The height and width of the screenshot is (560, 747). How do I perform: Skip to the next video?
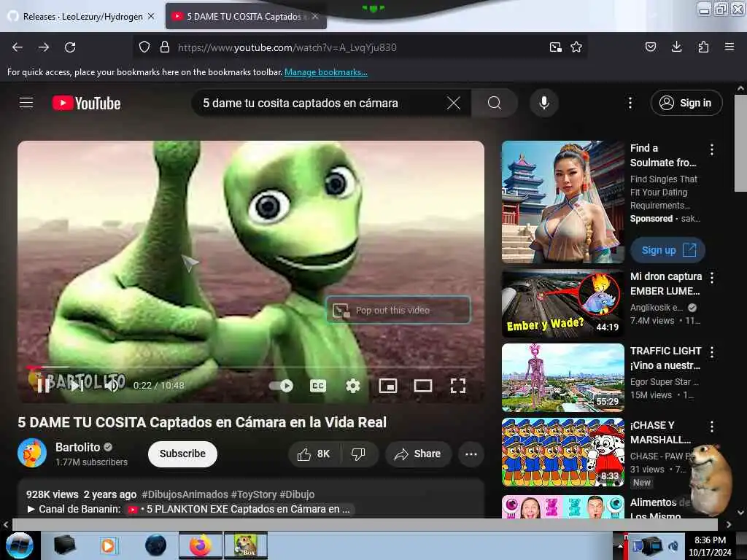77,385
